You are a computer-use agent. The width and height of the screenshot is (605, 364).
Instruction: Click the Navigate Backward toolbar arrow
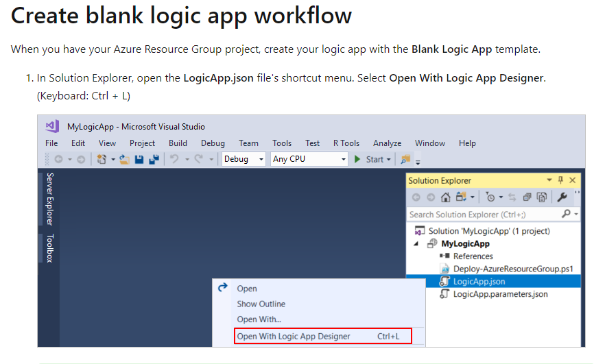[x=59, y=159]
